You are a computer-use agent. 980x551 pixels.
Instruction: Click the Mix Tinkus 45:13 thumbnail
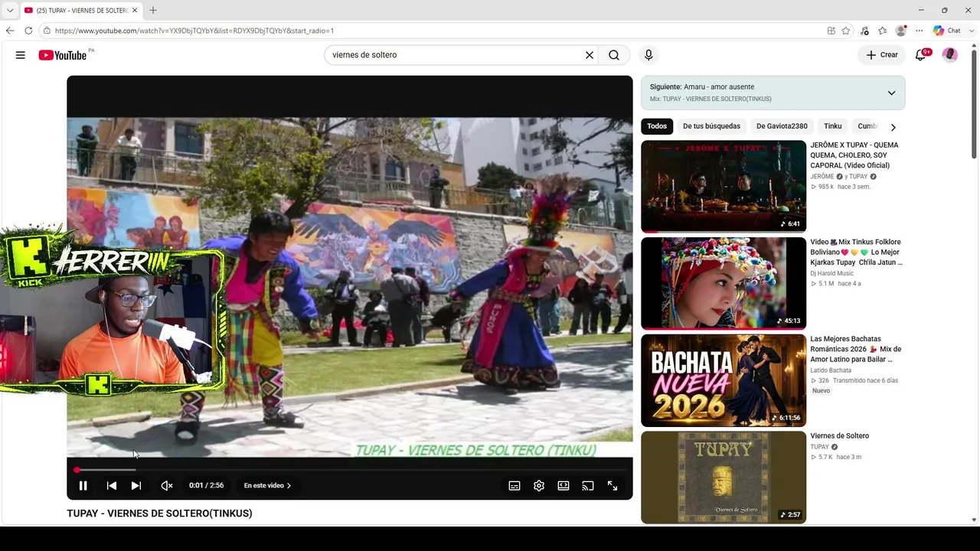724,283
